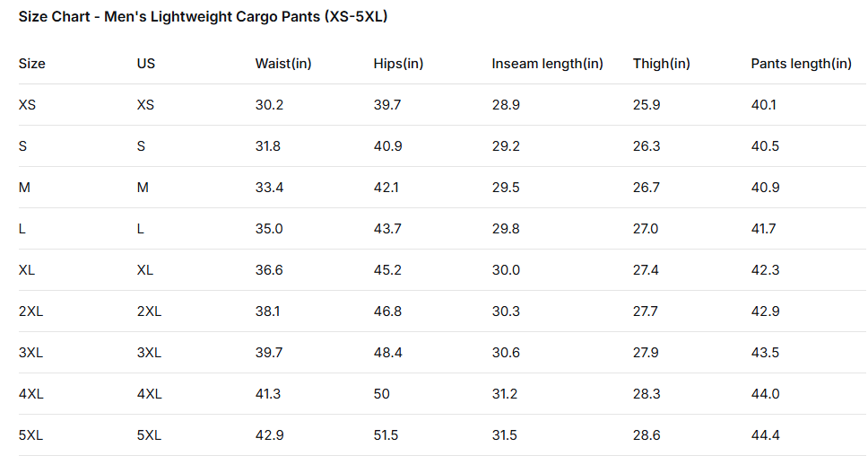The height and width of the screenshot is (456, 868).
Task: Click the Waist(in) column header
Action: coord(283,64)
